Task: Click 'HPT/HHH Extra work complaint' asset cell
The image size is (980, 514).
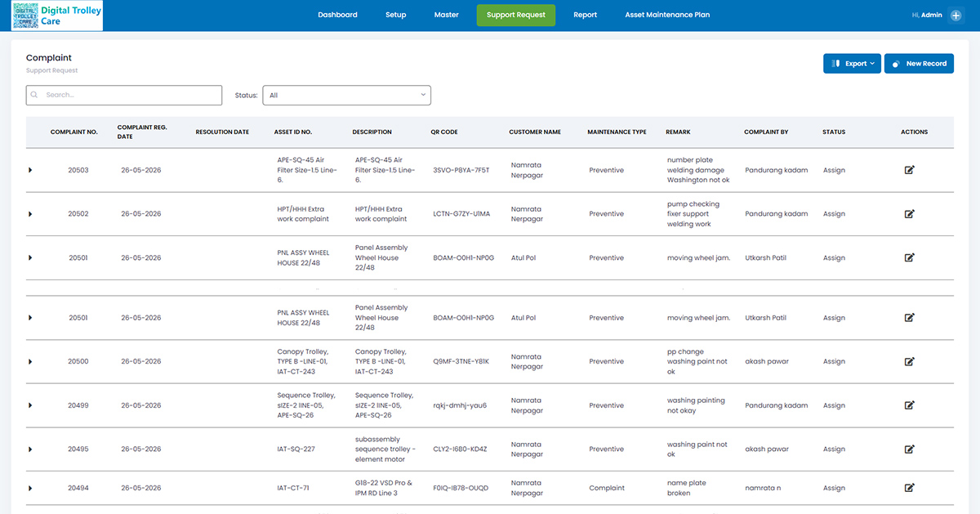Action: click(x=303, y=213)
